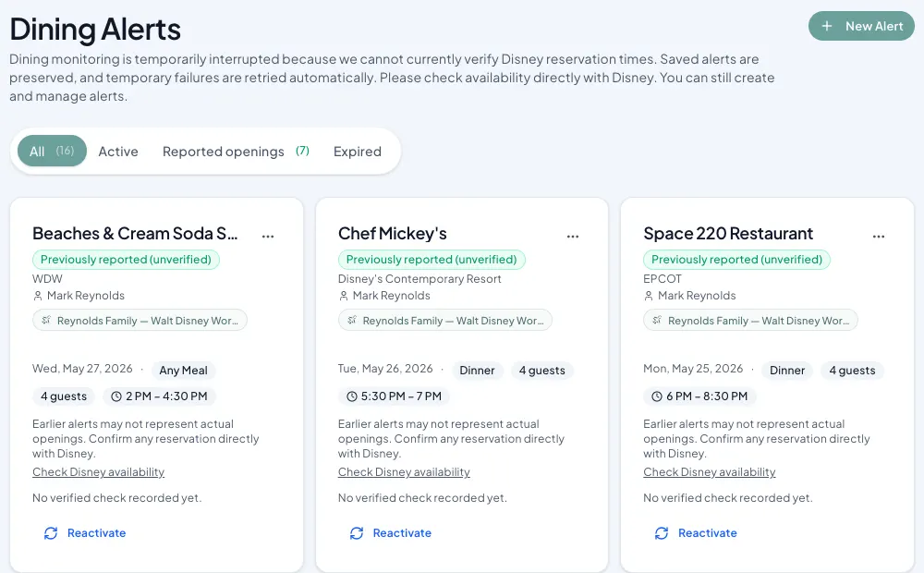
Task: Click the Previously reported badge on Beaches & Cream
Action: (126, 260)
